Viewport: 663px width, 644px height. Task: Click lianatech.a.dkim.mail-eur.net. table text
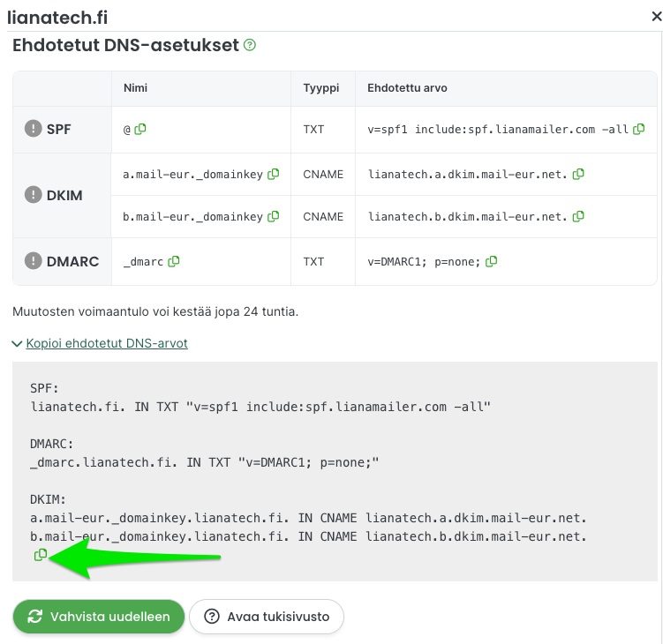pos(467,174)
